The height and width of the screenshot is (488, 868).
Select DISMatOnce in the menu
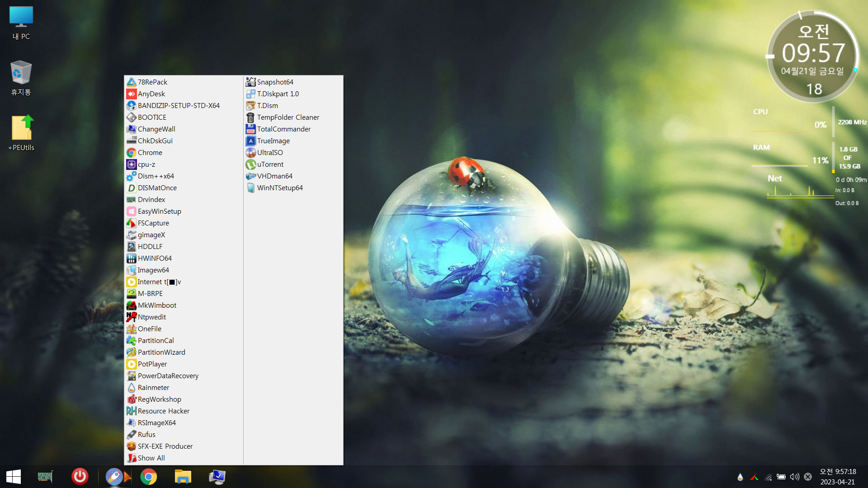tap(184, 188)
